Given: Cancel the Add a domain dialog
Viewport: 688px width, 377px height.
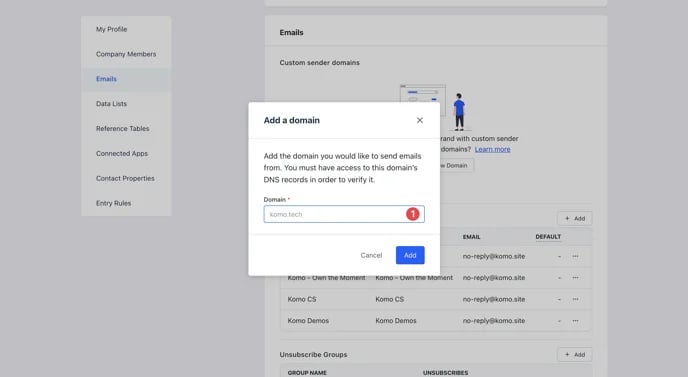Looking at the screenshot, I should click(371, 255).
